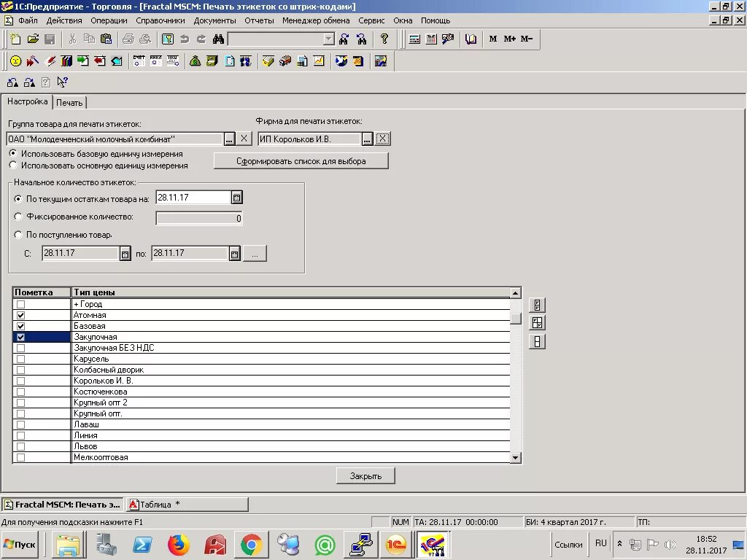Click the fixed quantity input field
Viewport: 747px width, 560px height.
[x=199, y=218]
